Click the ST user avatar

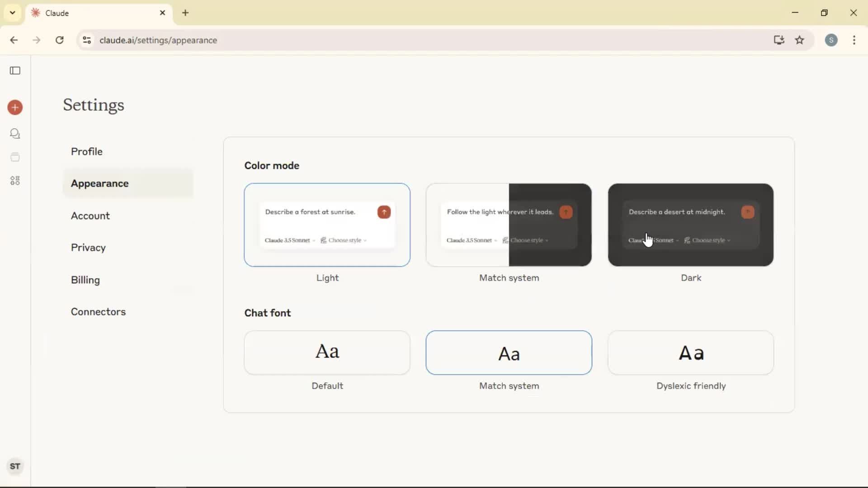pos(15,466)
